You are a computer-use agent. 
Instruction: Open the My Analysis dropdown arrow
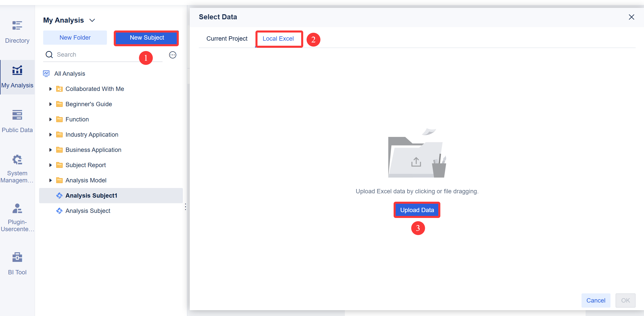92,20
